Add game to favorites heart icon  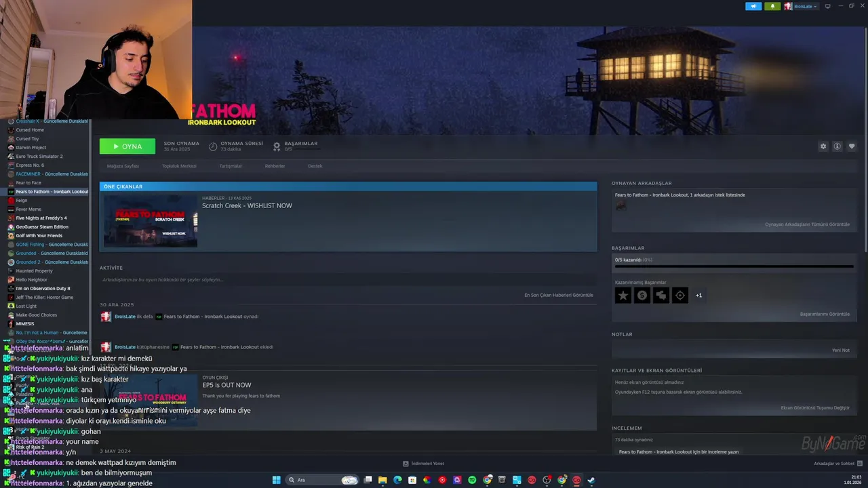(852, 146)
